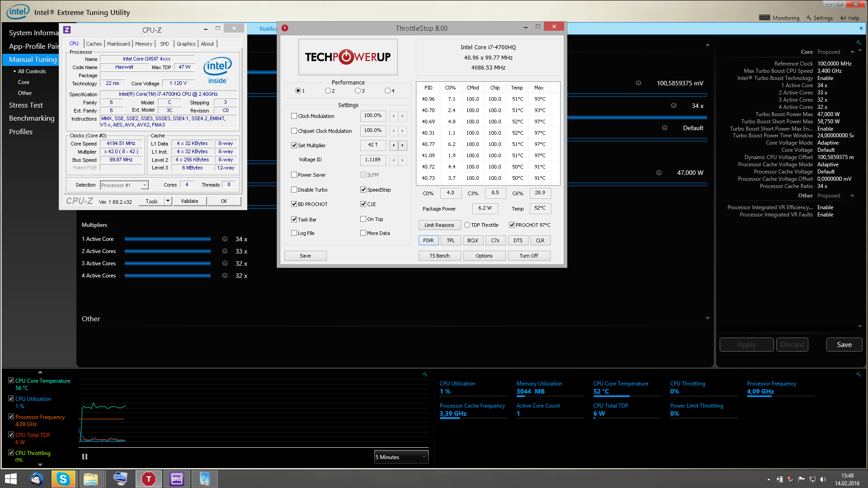This screenshot has width=868, height=488.
Task: Toggle SpeedStep checkbox
Action: 363,190
